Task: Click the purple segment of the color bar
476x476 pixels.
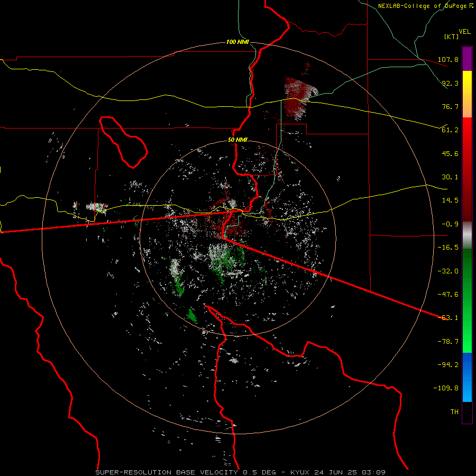Action: (467, 59)
